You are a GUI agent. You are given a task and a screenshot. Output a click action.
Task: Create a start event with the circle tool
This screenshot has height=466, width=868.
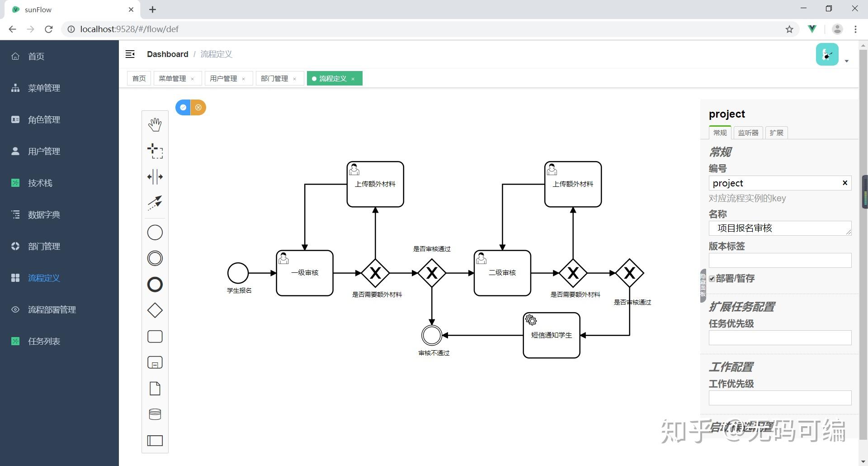155,232
